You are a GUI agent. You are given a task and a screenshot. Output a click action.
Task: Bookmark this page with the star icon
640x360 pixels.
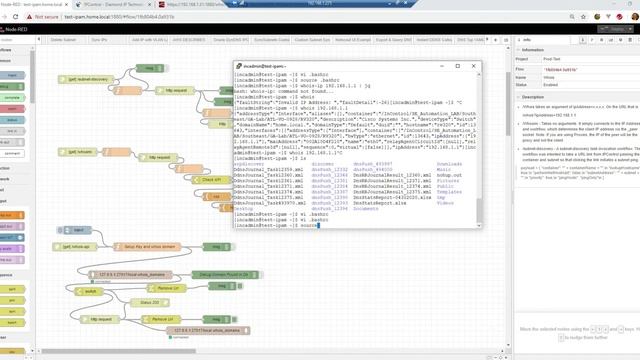583,17
